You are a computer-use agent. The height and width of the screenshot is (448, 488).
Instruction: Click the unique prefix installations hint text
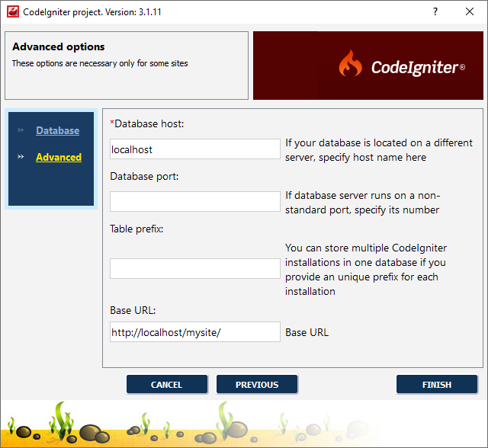click(x=366, y=270)
